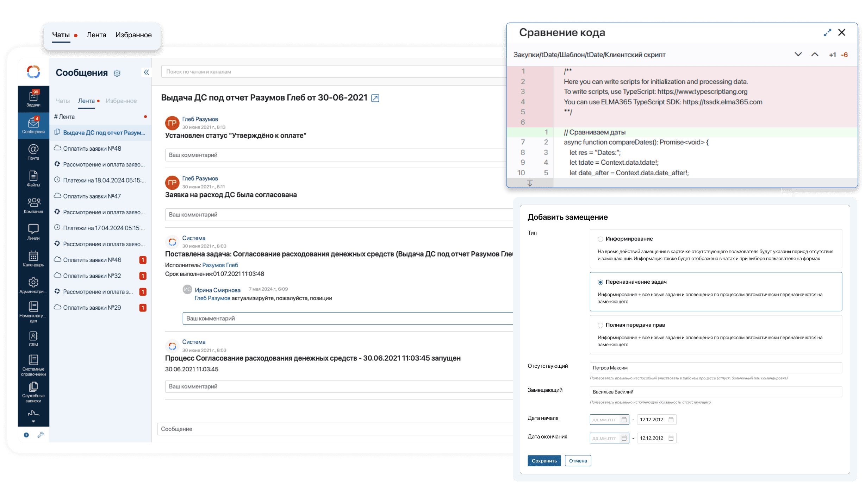Select the Полная передача прав radio option
Image resolution: width=865 pixels, height=504 pixels.
point(600,325)
